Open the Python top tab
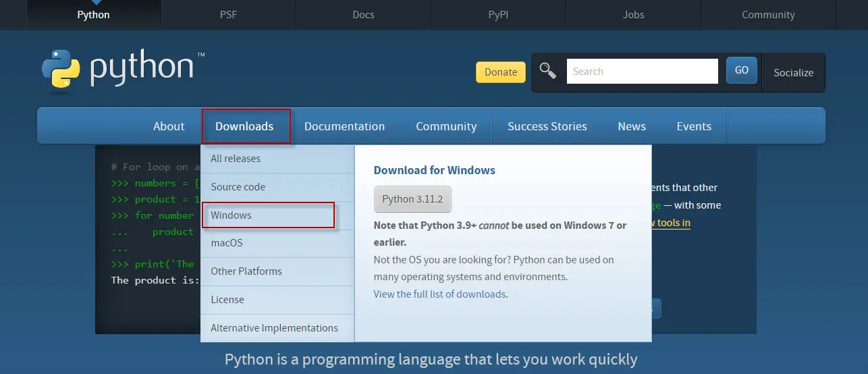The width and height of the screenshot is (868, 374). click(94, 14)
